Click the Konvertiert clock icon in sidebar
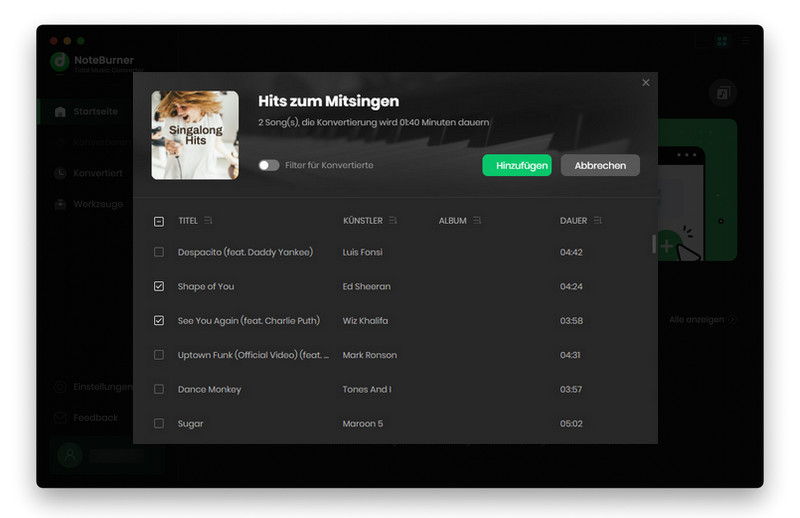Image resolution: width=800 pixels, height=518 pixels. [x=61, y=173]
